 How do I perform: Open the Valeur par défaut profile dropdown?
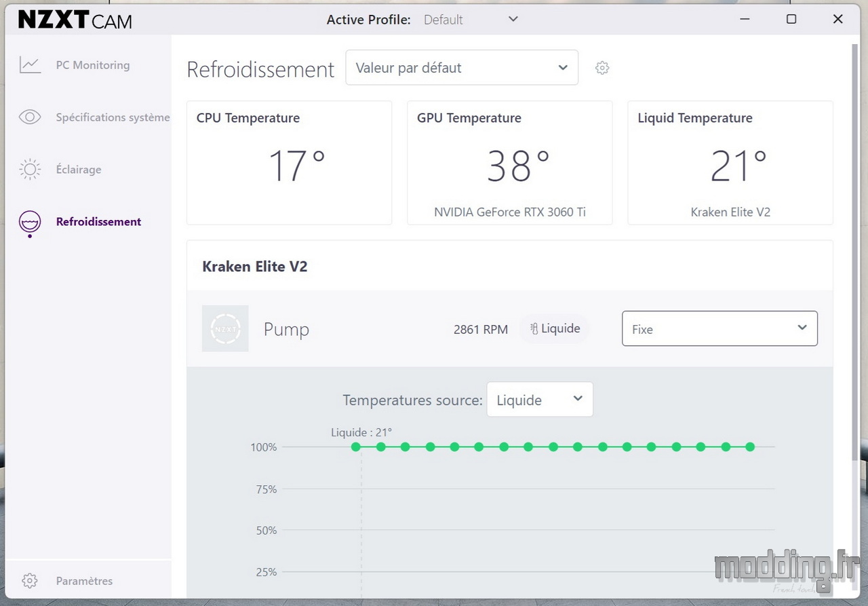[x=462, y=68]
